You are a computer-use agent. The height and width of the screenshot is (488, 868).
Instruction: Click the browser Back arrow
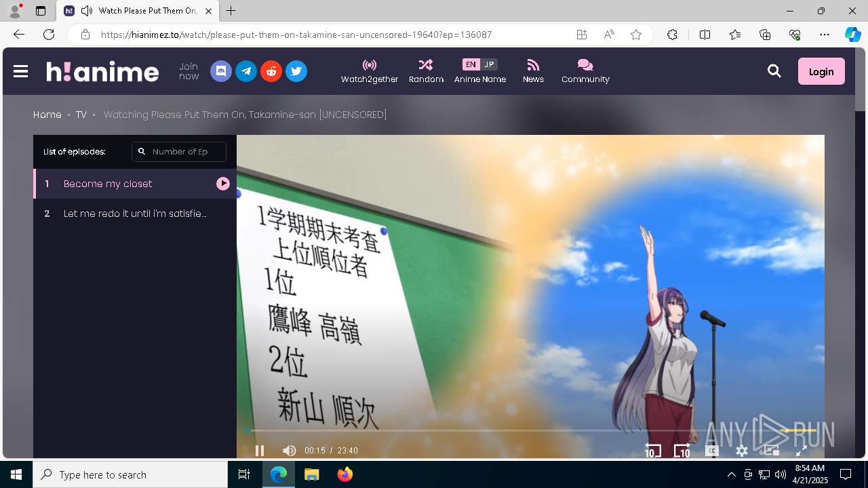(19, 35)
